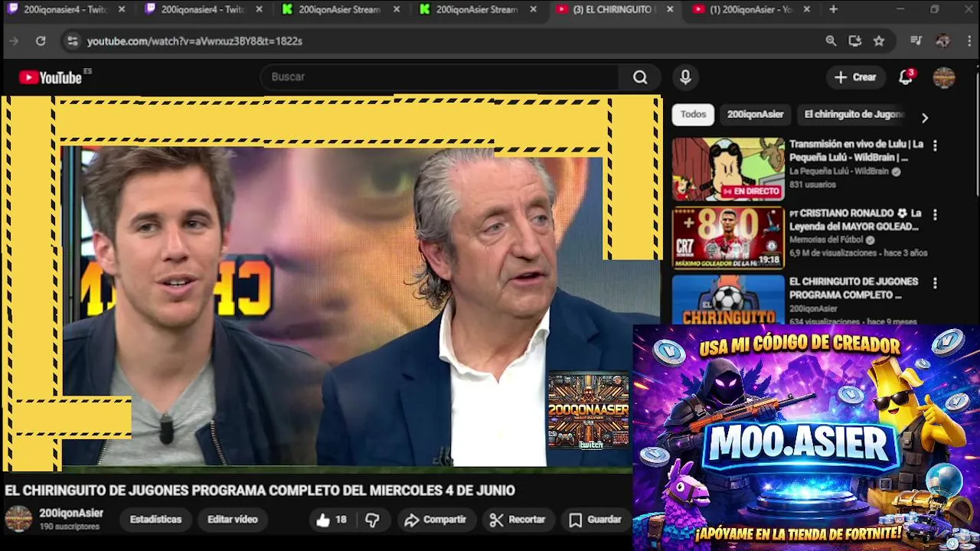Screen dimensions: 980x551
Task: Open Chrome media controls icon
Action: [916, 41]
